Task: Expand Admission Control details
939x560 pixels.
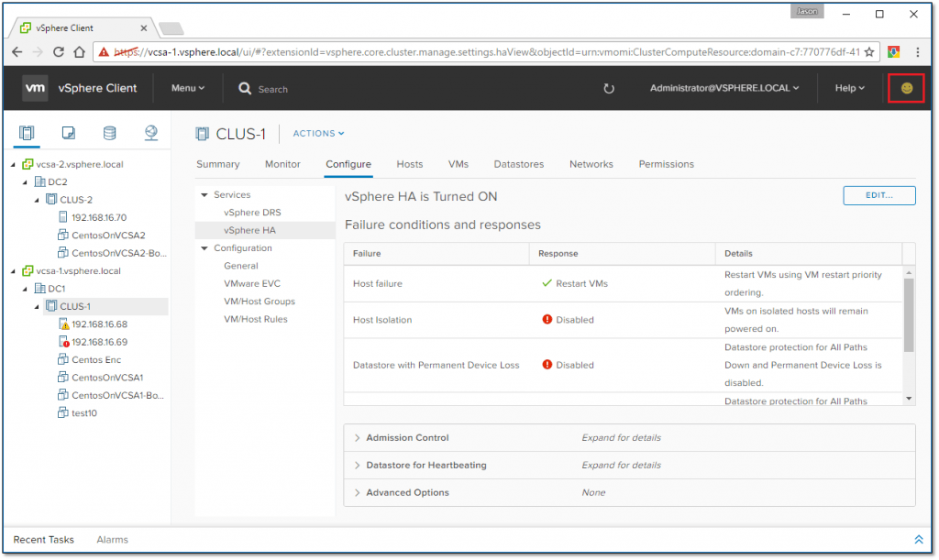Action: coord(357,438)
